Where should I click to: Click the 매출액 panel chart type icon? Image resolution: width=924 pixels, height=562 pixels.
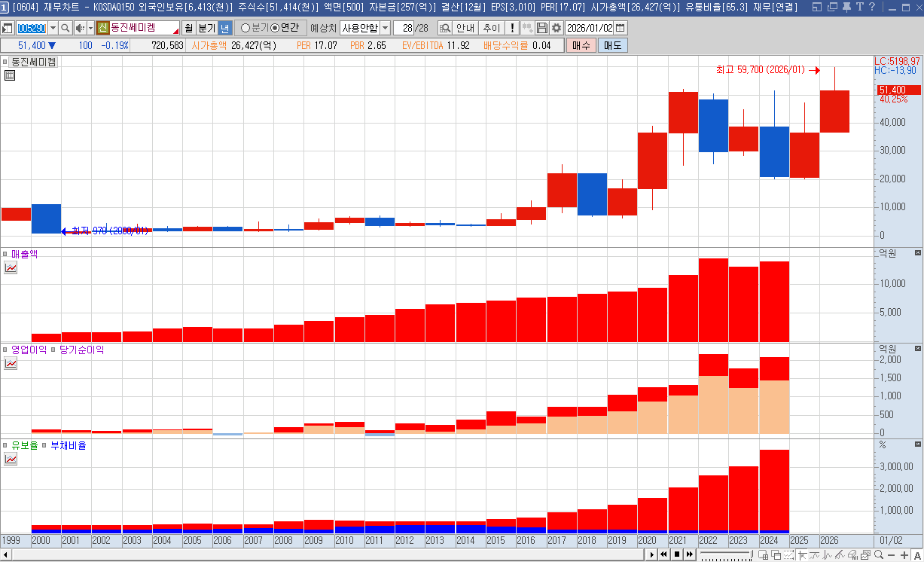click(11, 267)
